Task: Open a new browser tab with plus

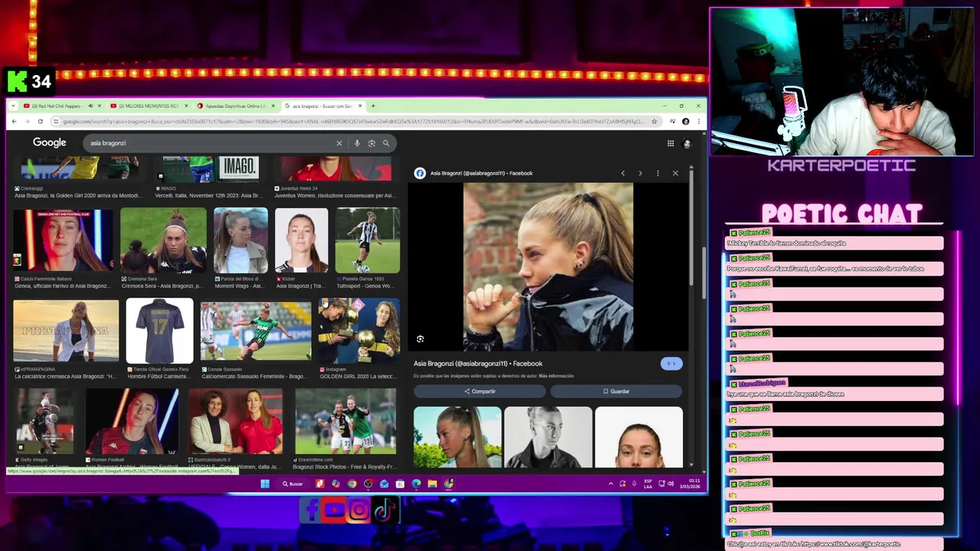Action: (373, 106)
